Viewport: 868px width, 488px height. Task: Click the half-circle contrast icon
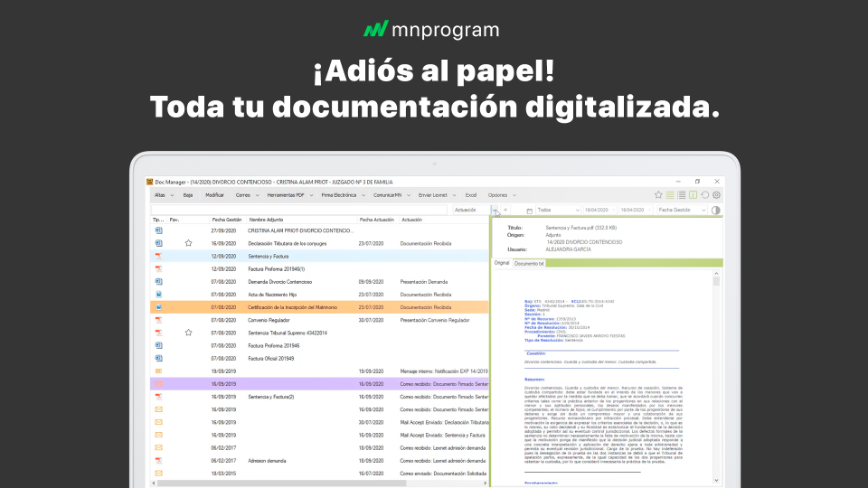tap(716, 211)
